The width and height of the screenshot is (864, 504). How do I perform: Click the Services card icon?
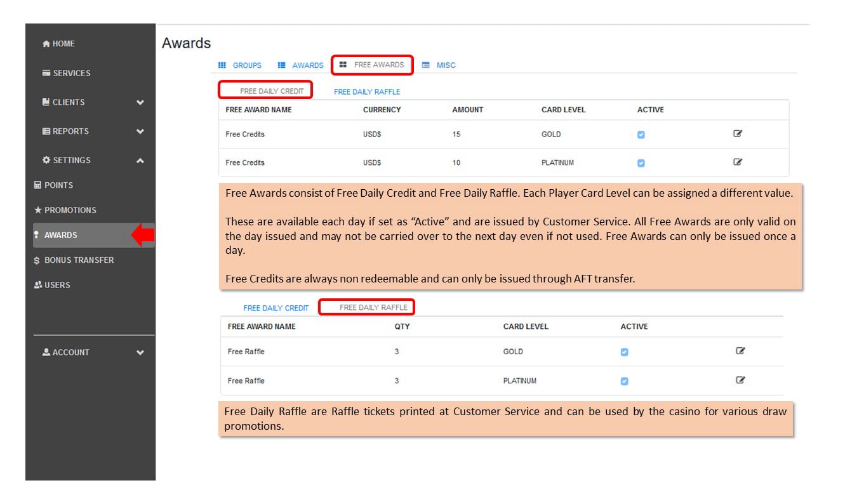[46, 73]
